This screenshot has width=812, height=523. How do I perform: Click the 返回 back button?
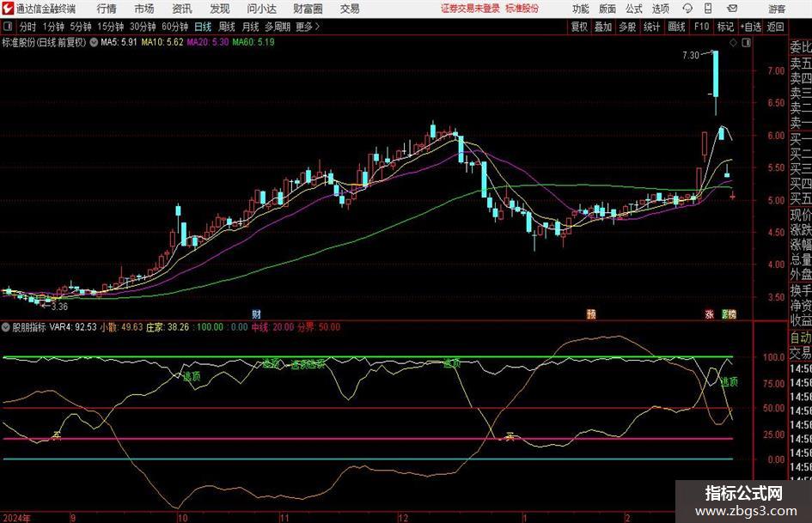pos(775,27)
